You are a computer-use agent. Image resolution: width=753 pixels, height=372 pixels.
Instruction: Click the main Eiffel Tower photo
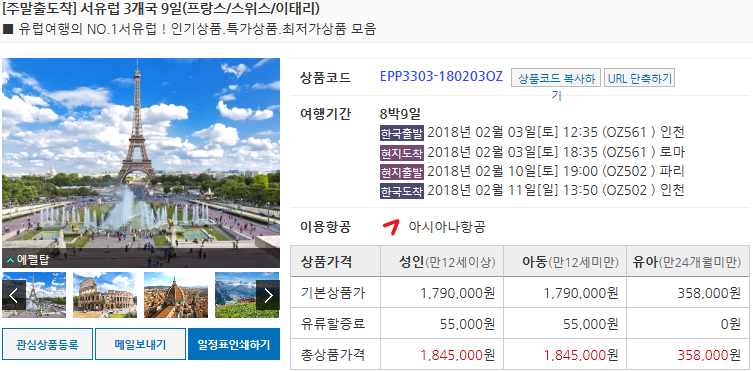(141, 163)
